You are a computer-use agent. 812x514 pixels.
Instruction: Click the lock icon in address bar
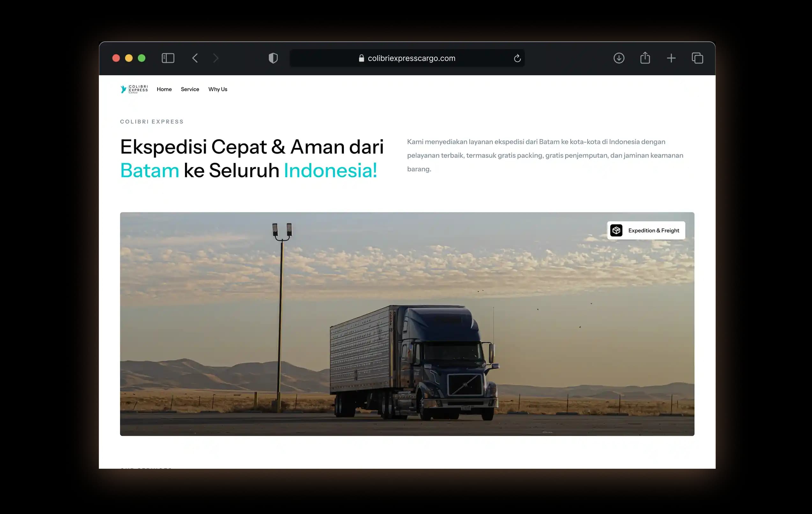coord(361,58)
